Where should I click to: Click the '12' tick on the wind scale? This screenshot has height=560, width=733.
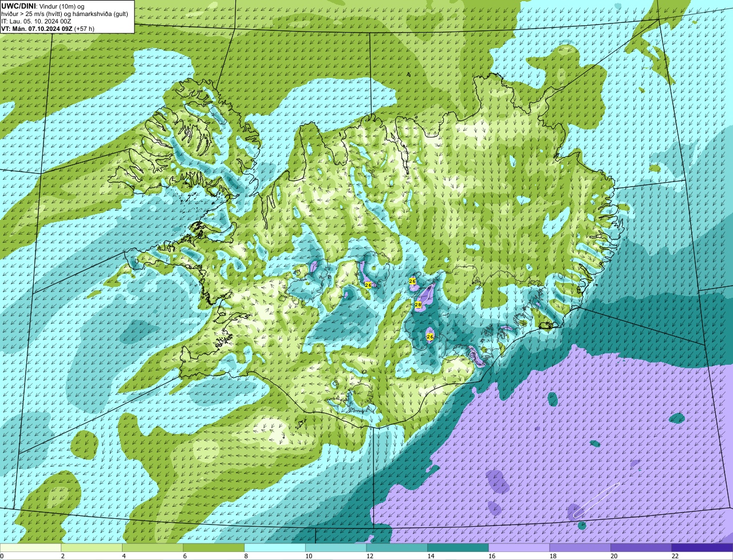[x=369, y=556]
